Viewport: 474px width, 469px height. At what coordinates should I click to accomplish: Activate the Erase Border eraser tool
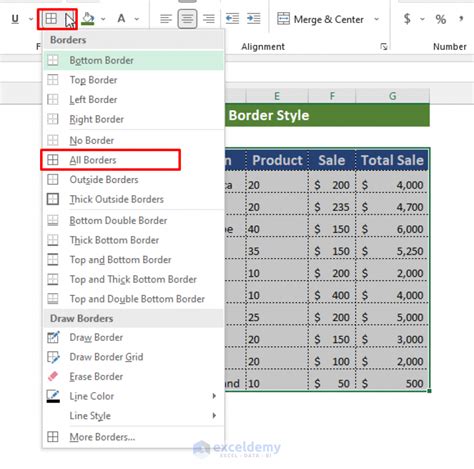134,377
